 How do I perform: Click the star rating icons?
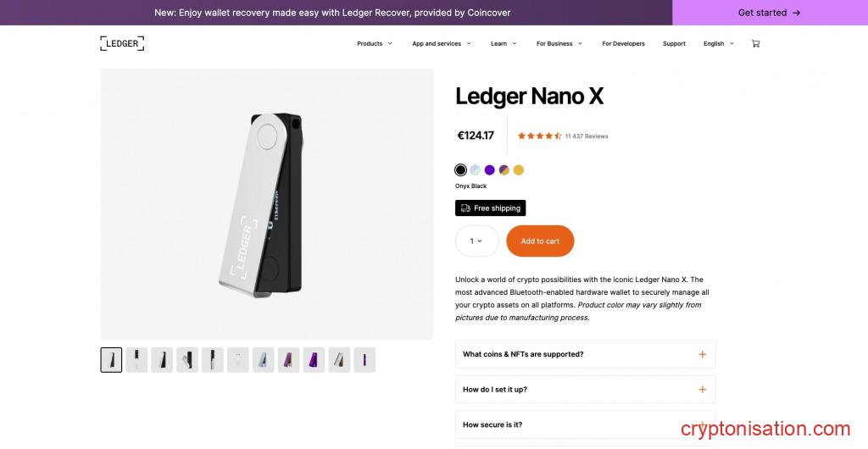(539, 136)
